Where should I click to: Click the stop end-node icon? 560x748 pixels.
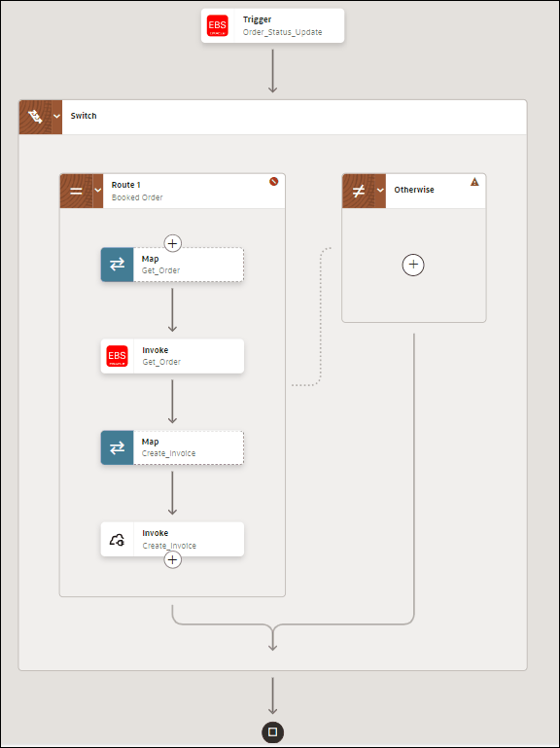273,731
